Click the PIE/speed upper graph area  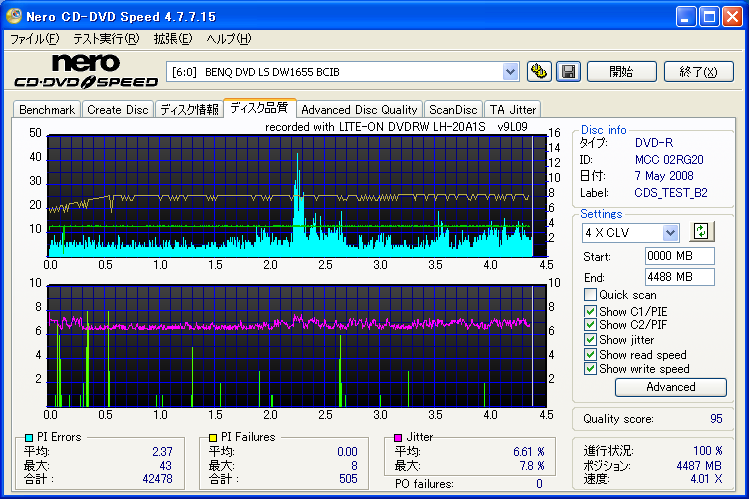[297, 196]
